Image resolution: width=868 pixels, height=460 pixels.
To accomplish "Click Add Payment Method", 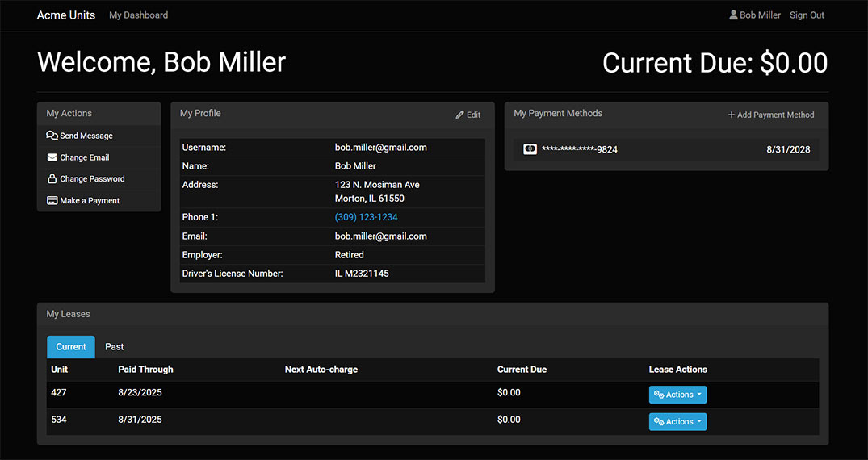I will click(770, 115).
